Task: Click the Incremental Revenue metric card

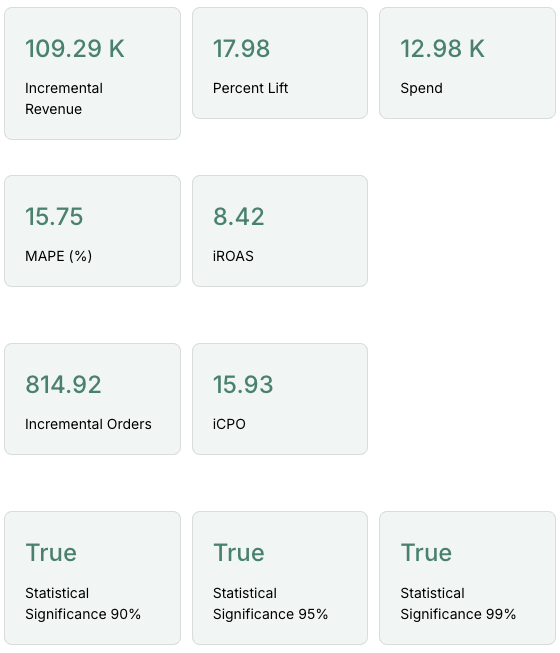Action: 92,73
